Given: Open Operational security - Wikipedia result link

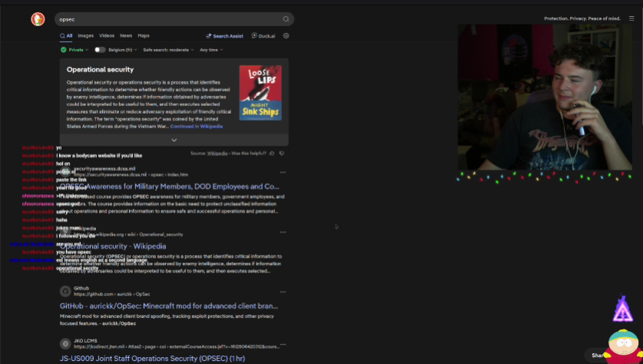Looking at the screenshot, I should (x=113, y=247).
